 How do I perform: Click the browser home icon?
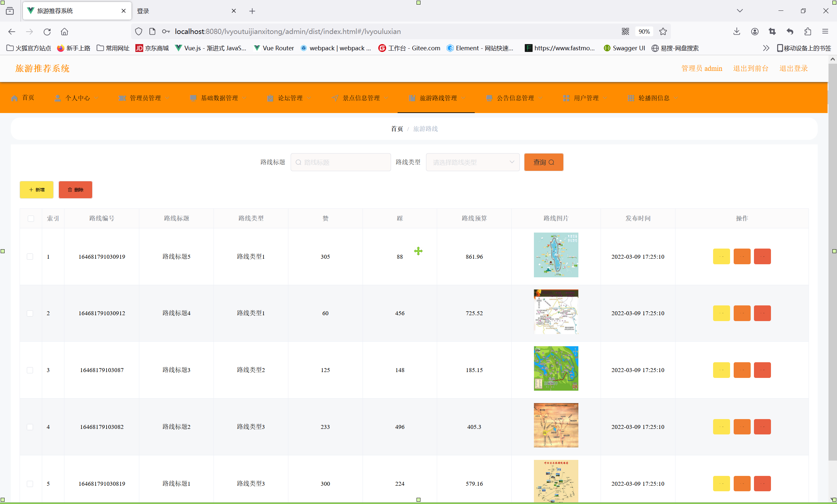(x=64, y=32)
